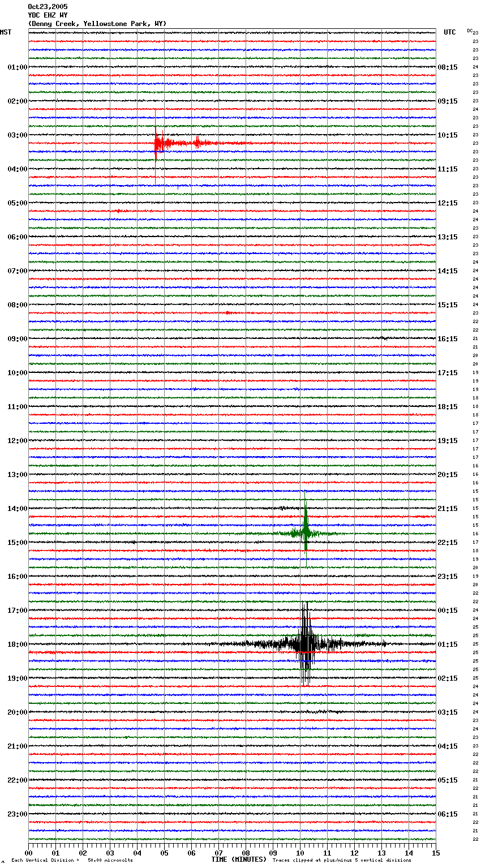Screen dimensions: 481x868
Task: Select the 14:00 MST hour label
Action: point(18,509)
